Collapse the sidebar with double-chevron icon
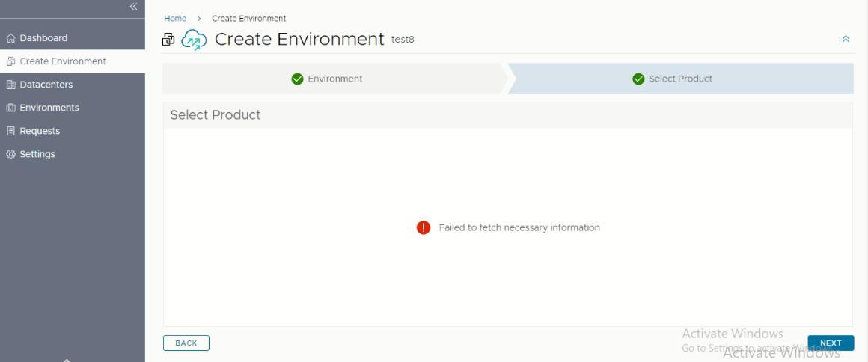Viewport: 868px width, 362px height. [x=133, y=7]
